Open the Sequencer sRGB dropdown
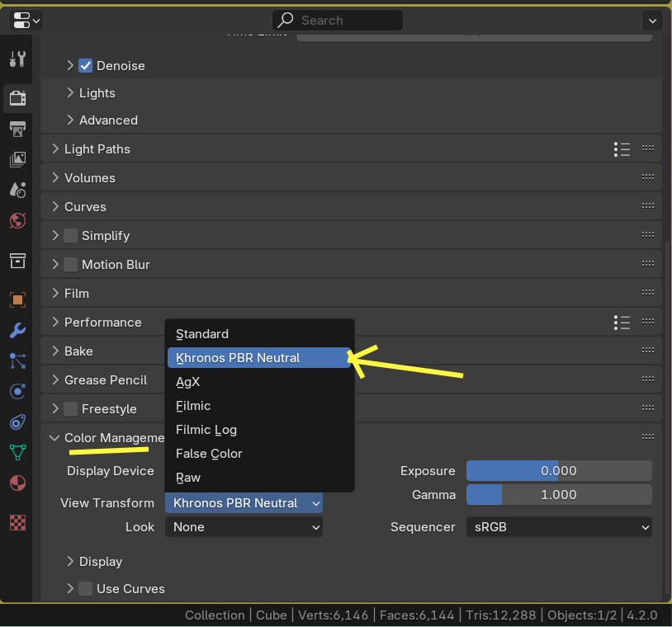Image resolution: width=672 pixels, height=627 pixels. [x=559, y=527]
